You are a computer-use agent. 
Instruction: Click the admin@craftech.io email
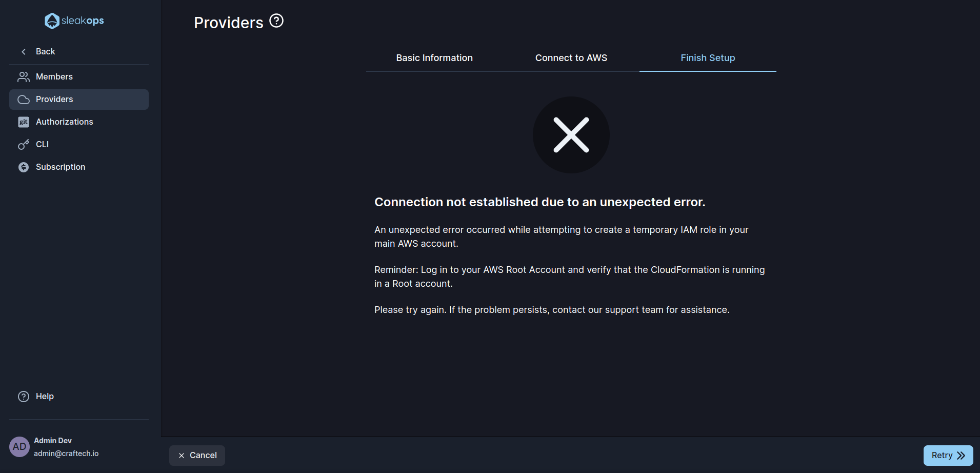66,454
